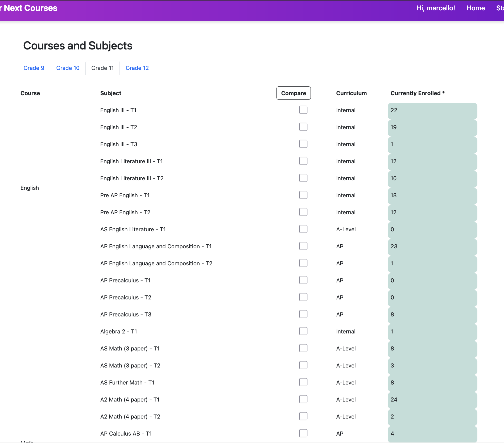Select the Grade 11 tab
This screenshot has height=443, width=504.
(102, 68)
